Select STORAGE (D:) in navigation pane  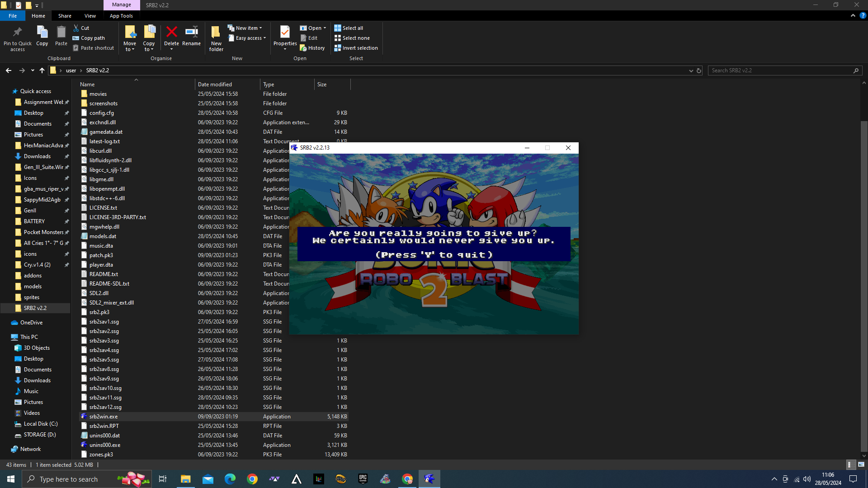pos(40,435)
